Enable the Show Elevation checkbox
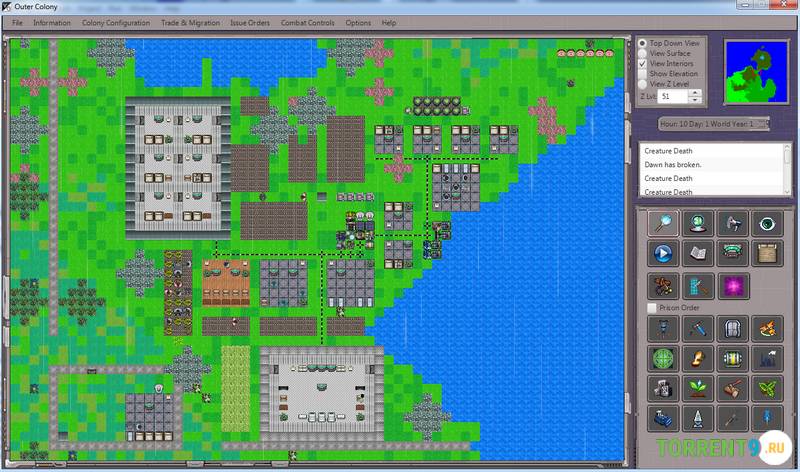This screenshot has height=472, width=800. [x=642, y=74]
